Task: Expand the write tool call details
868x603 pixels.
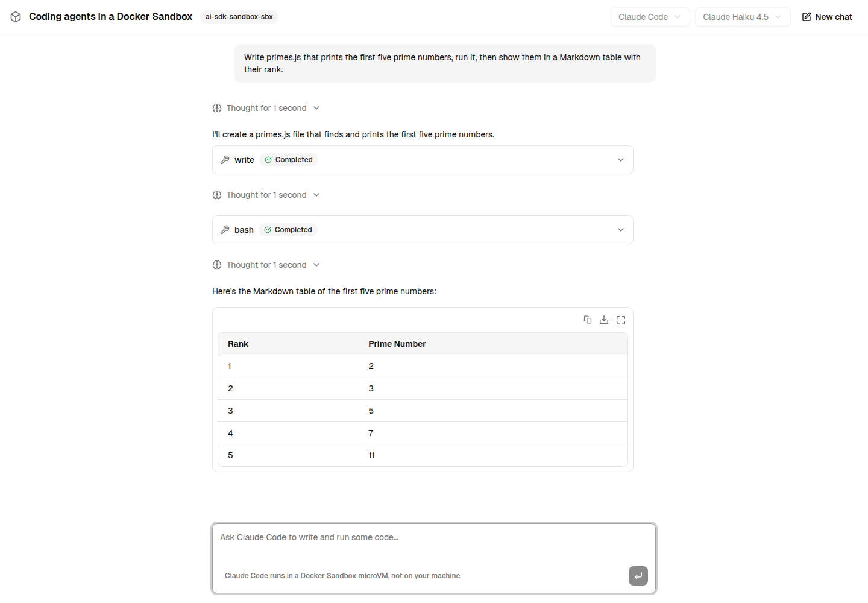Action: [423, 160]
